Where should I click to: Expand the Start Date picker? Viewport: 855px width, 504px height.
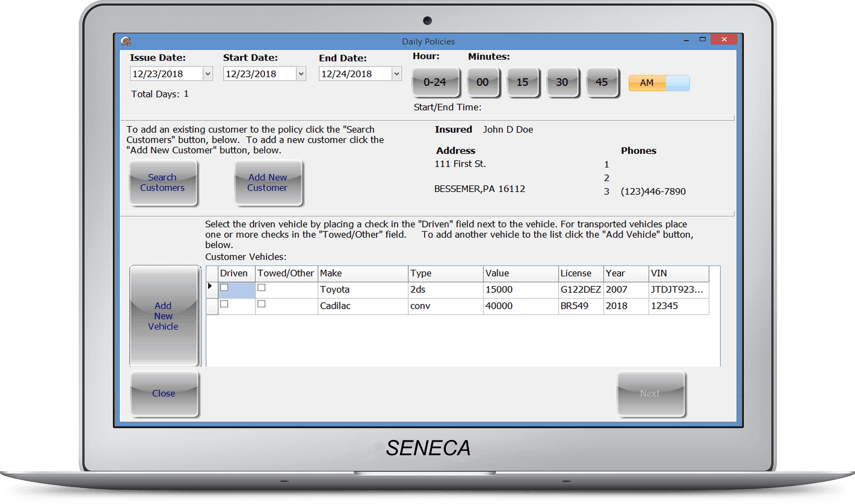point(301,74)
